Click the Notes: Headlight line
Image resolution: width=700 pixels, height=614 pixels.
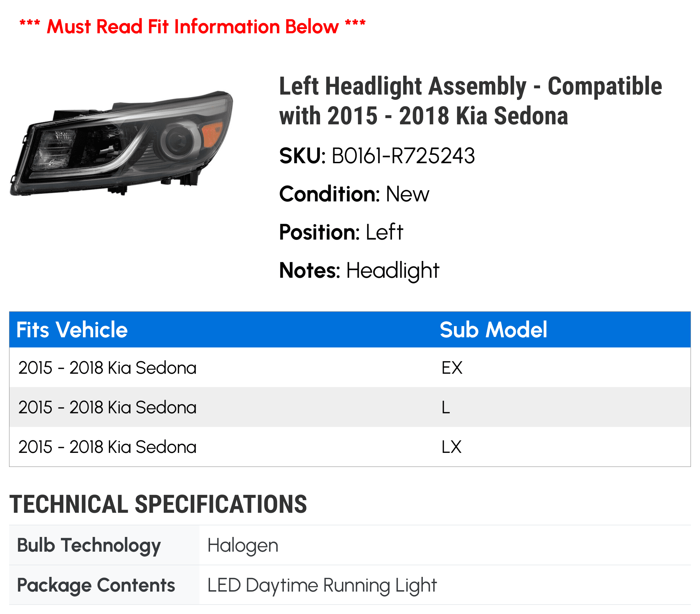click(359, 270)
